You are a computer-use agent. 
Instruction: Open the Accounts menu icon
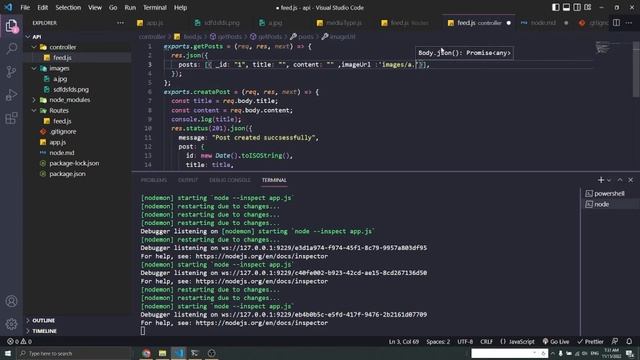click(11, 301)
